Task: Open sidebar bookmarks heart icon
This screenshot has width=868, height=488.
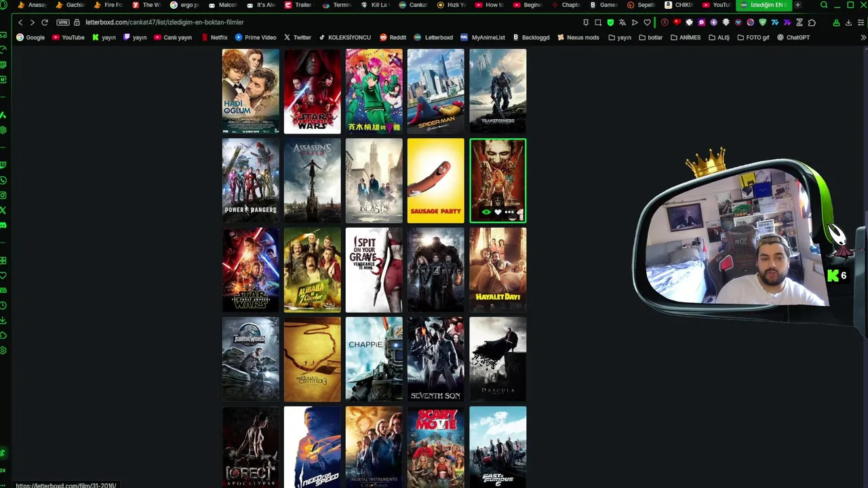Action: click(x=3, y=275)
